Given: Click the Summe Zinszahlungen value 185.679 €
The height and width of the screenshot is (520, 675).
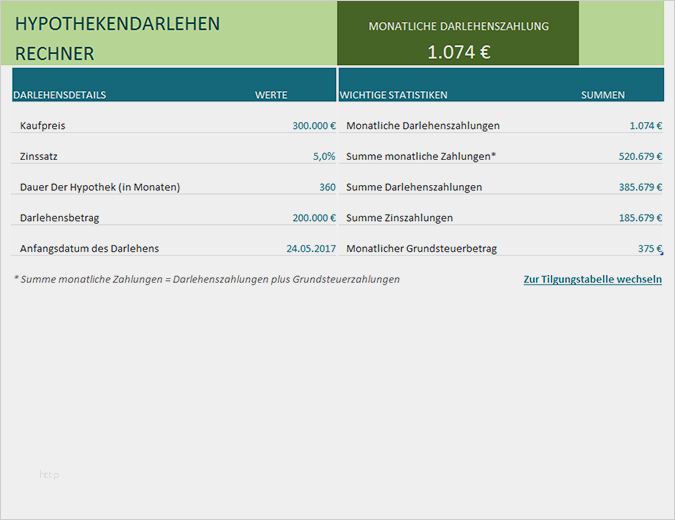Looking at the screenshot, I should 640,218.
